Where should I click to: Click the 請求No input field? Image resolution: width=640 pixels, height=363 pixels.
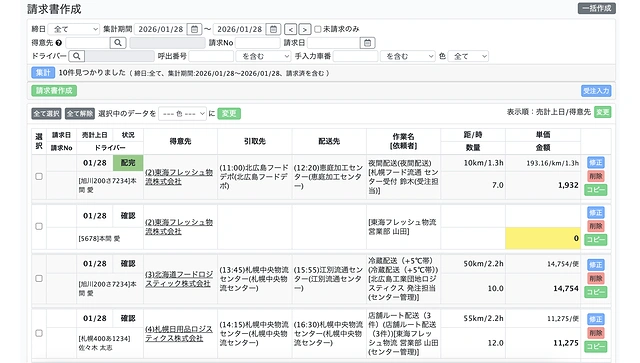(258, 42)
